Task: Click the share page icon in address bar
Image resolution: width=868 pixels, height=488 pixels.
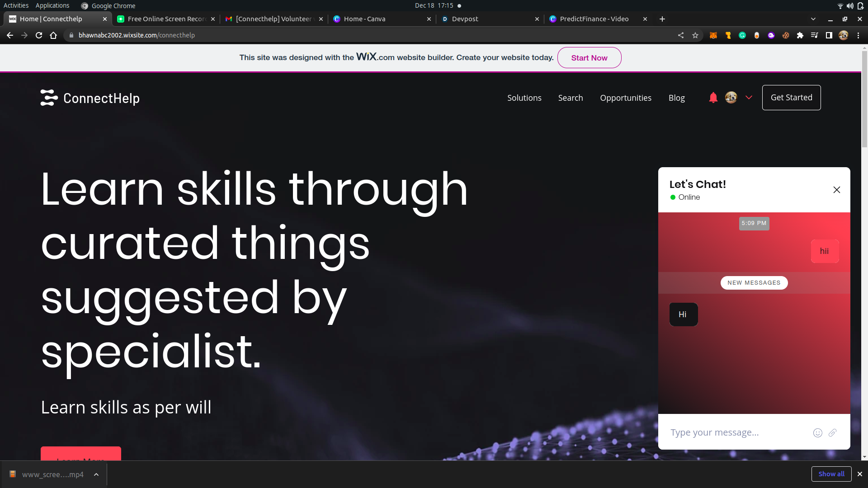Action: click(681, 35)
